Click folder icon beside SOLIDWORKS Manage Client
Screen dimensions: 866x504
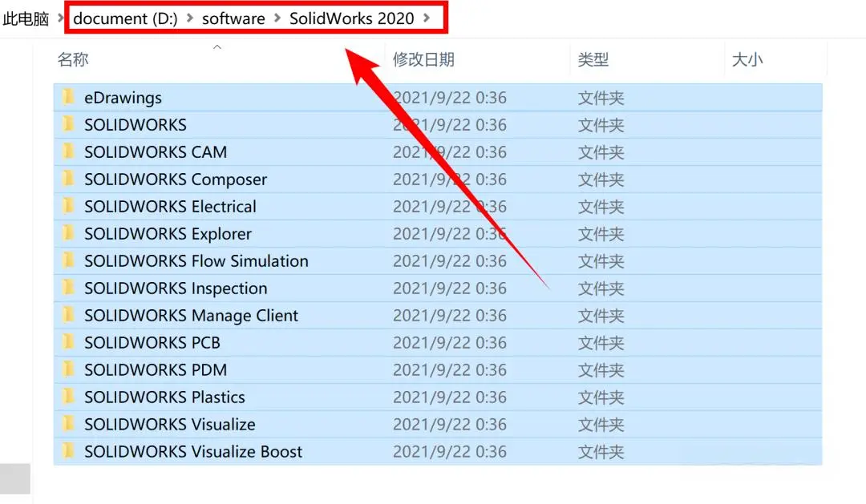(x=68, y=315)
